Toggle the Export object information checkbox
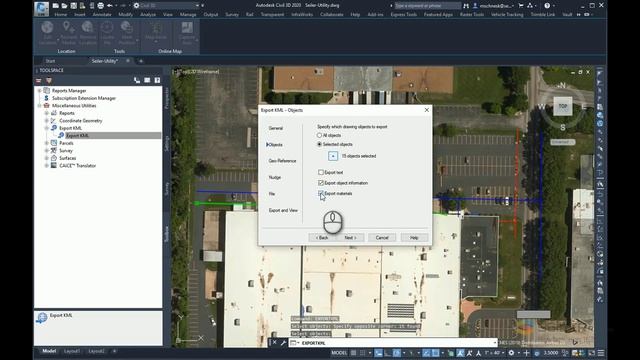Screen dimensions: 640x360 coord(320,183)
